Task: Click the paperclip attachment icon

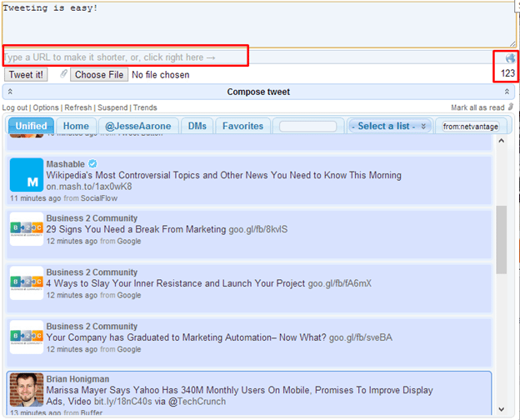Action: click(63, 74)
